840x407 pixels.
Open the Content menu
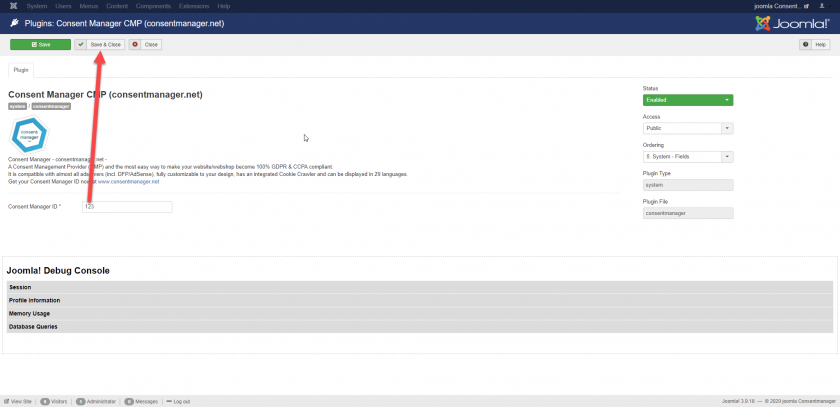(x=117, y=6)
